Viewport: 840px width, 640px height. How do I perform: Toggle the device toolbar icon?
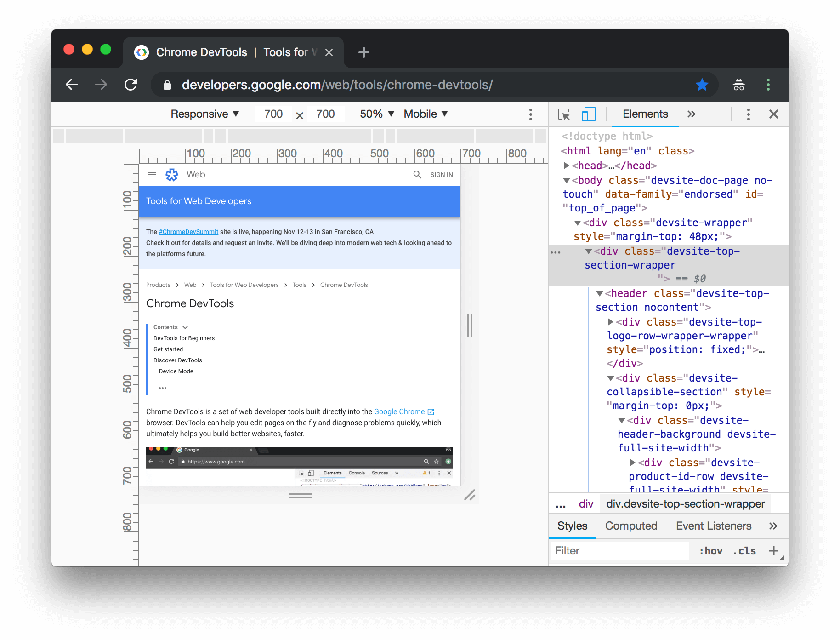click(x=588, y=114)
